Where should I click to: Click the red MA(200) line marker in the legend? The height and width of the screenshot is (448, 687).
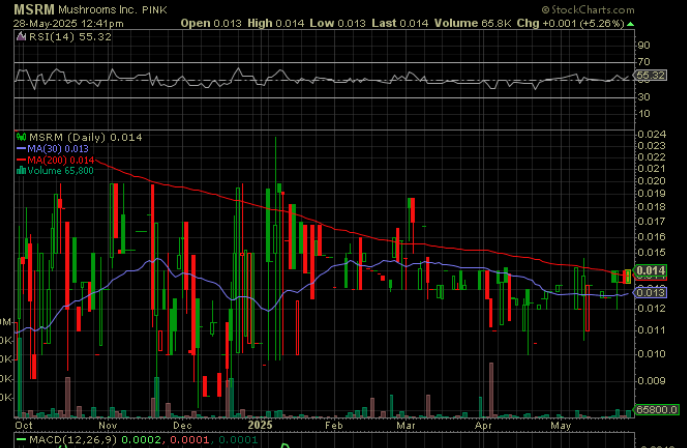coord(21,160)
